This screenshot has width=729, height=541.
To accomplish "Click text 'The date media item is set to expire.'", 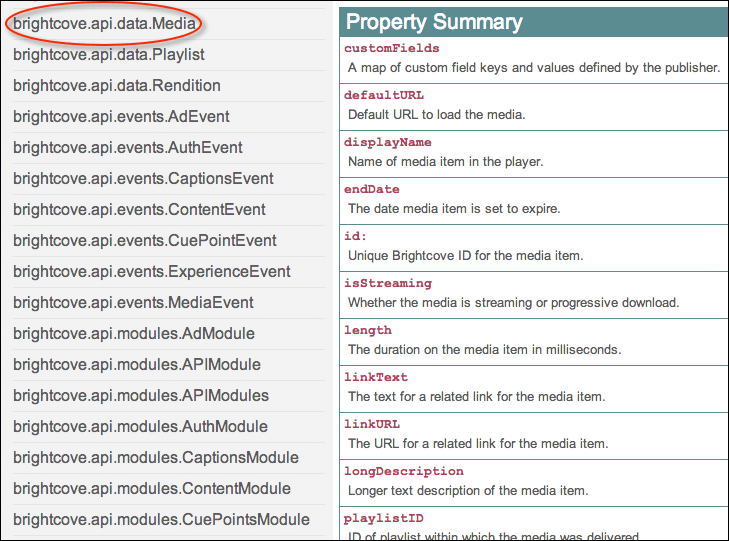I will point(454,209).
